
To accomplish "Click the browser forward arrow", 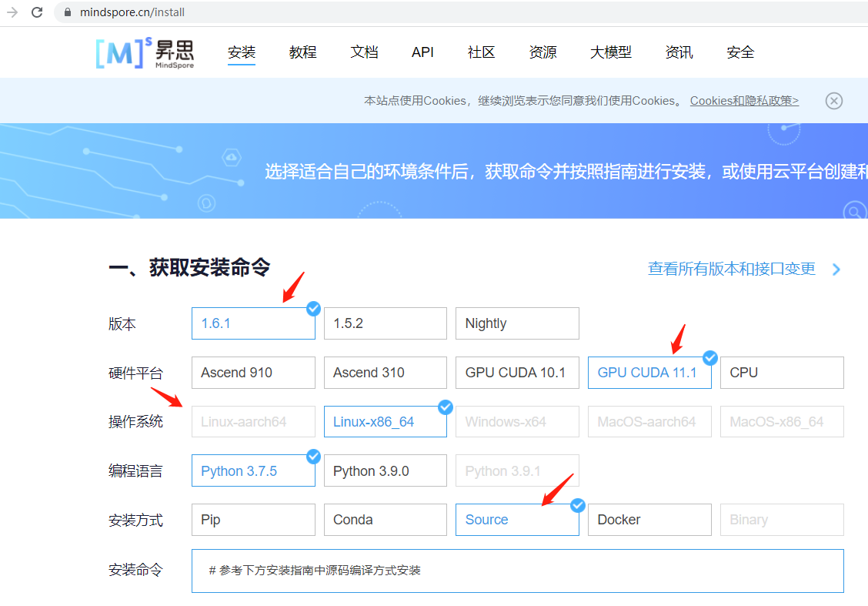I will point(12,12).
